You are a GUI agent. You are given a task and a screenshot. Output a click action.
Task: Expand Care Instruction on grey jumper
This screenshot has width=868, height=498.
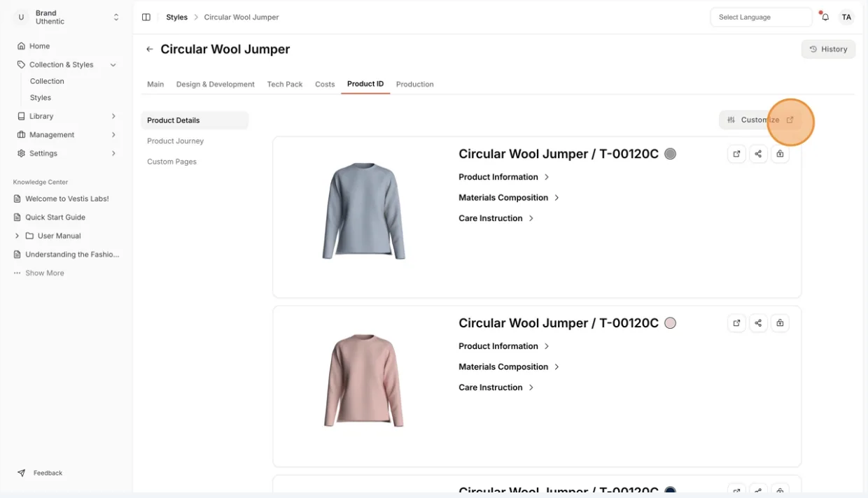tap(496, 218)
